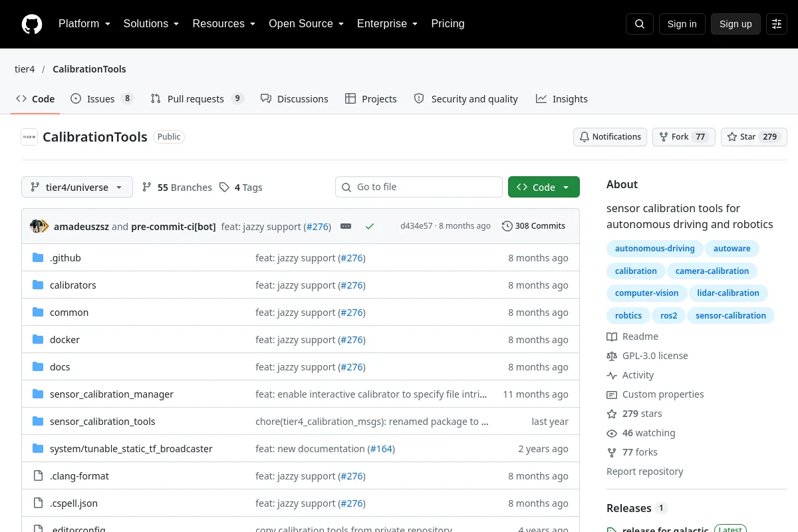Open the Projects tab
The width and height of the screenshot is (798, 532).
(371, 98)
